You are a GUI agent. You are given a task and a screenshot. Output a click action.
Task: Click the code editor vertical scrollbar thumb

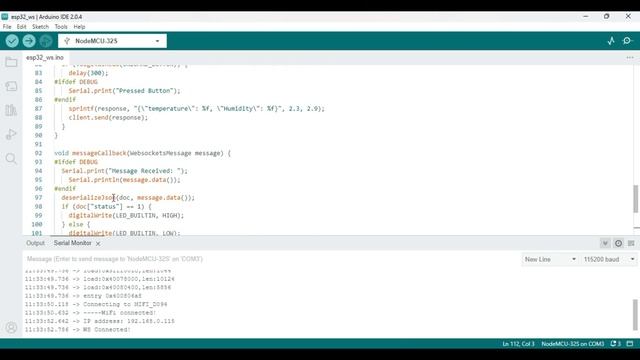636,199
